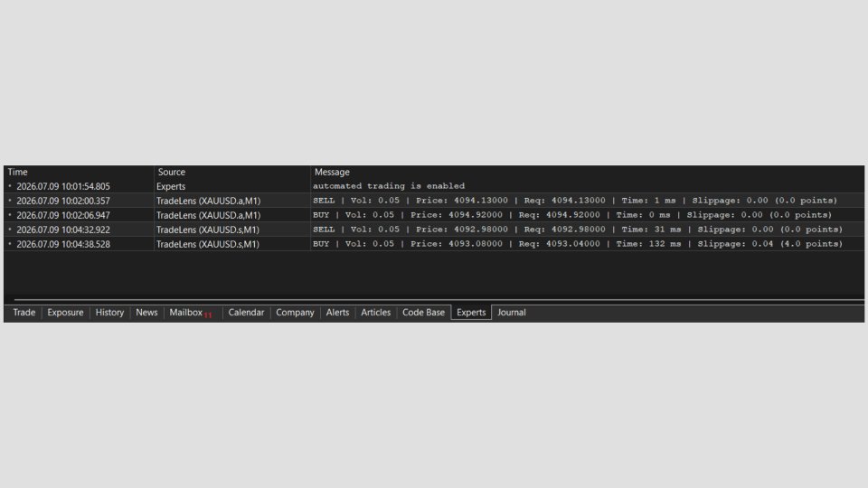The width and height of the screenshot is (868, 488).
Task: Select the Experts tab
Action: click(471, 313)
